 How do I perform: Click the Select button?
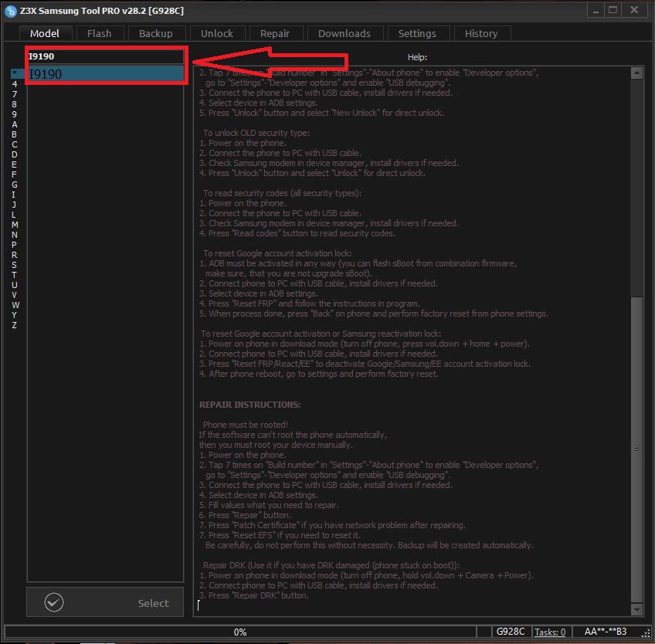[105, 602]
